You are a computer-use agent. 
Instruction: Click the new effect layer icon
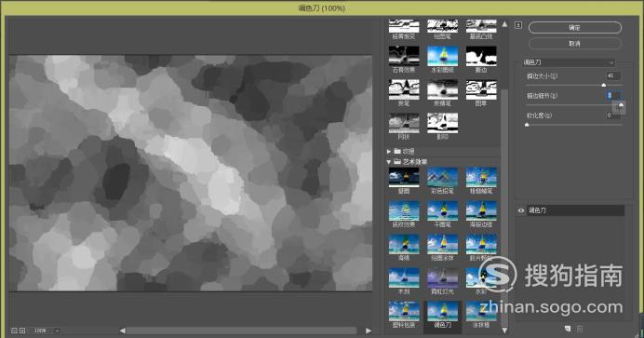tap(568, 329)
